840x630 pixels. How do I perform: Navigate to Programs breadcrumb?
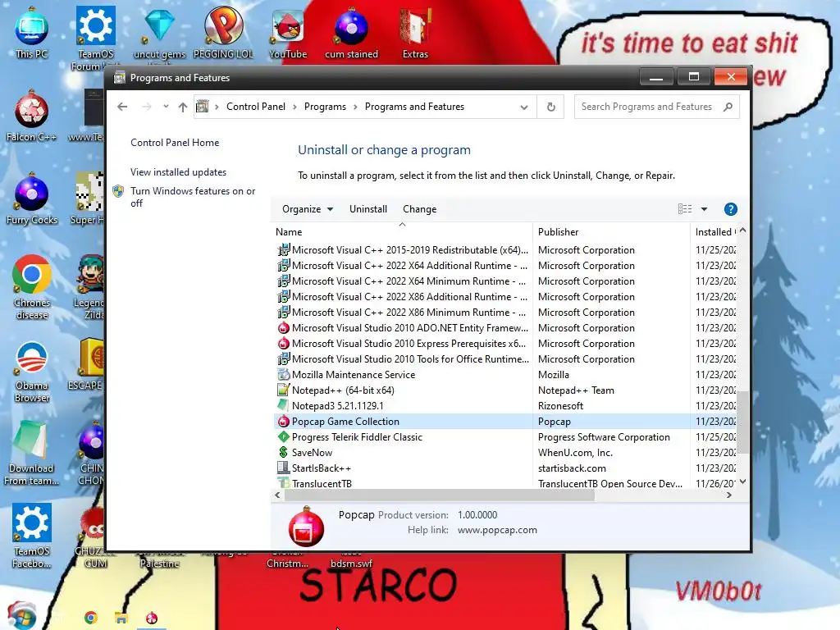click(x=325, y=107)
